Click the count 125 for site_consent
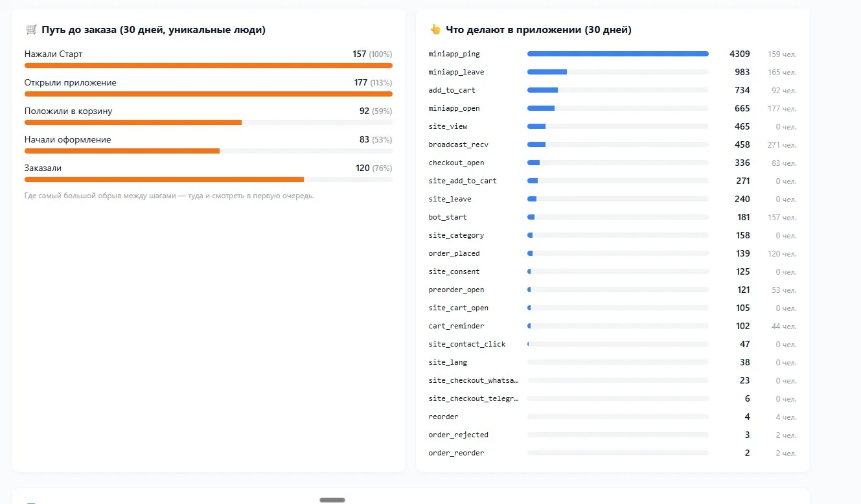The width and height of the screenshot is (861, 504). pos(743,272)
